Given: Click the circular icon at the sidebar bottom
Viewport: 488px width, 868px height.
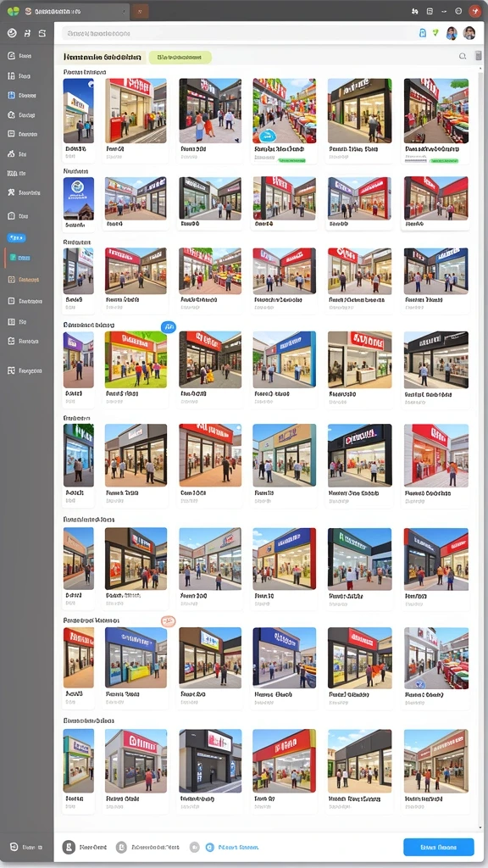Looking at the screenshot, I should [x=14, y=847].
